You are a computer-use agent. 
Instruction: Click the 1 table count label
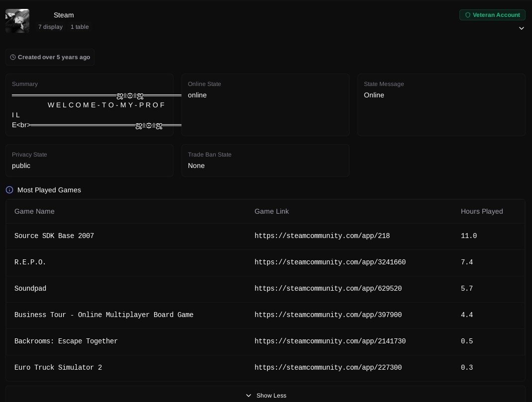(80, 27)
